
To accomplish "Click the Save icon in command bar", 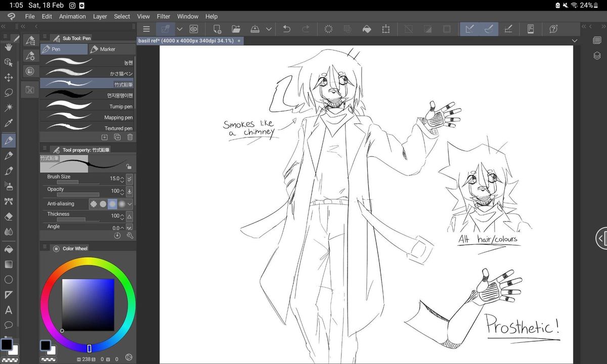I will [x=255, y=29].
